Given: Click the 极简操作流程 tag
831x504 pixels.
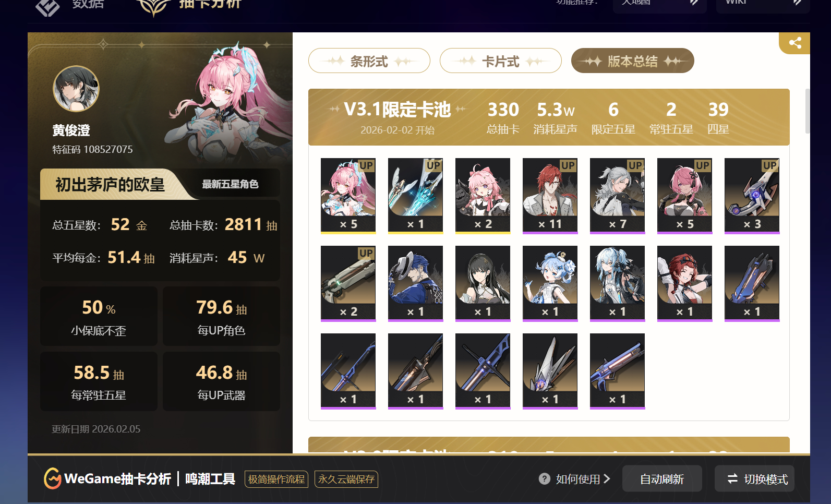Looking at the screenshot, I should (x=276, y=479).
